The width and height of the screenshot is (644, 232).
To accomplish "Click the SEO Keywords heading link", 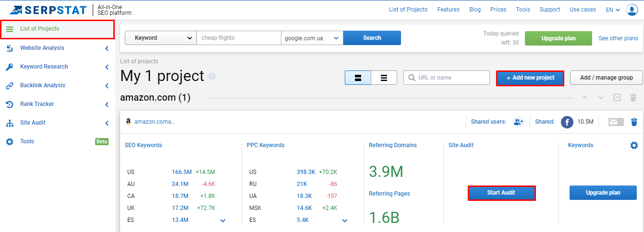I will point(144,145).
